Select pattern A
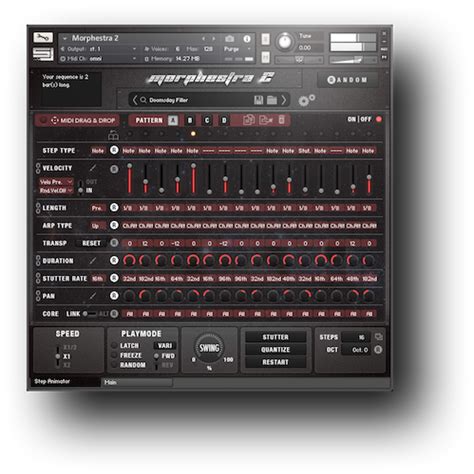 coord(173,120)
